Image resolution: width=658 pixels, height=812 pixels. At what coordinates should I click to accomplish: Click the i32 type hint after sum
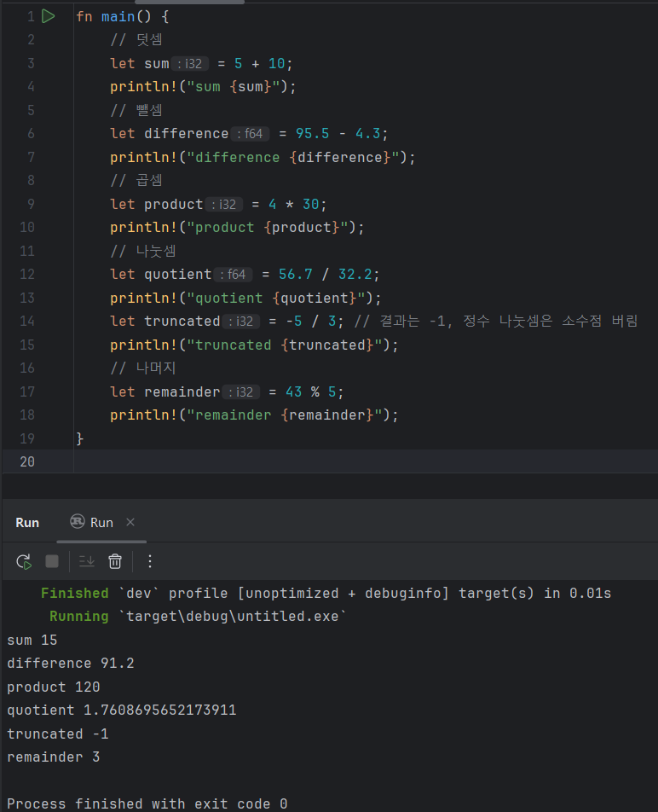click(x=190, y=64)
